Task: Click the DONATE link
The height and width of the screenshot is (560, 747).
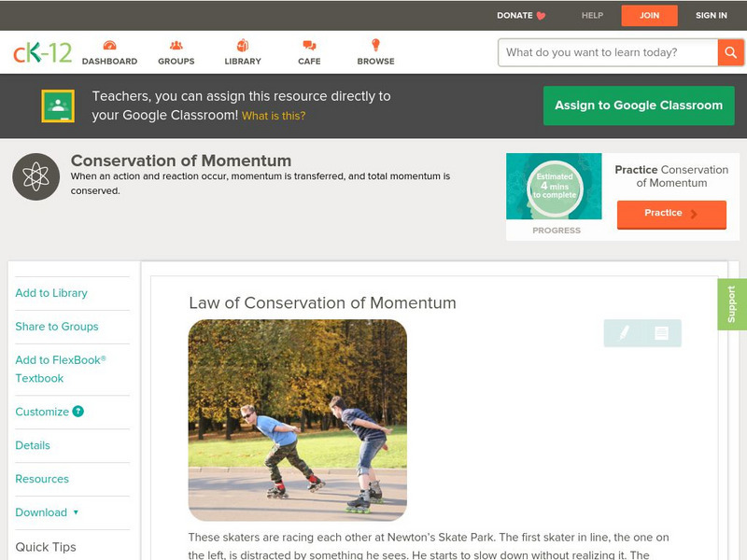Action: [x=514, y=16]
